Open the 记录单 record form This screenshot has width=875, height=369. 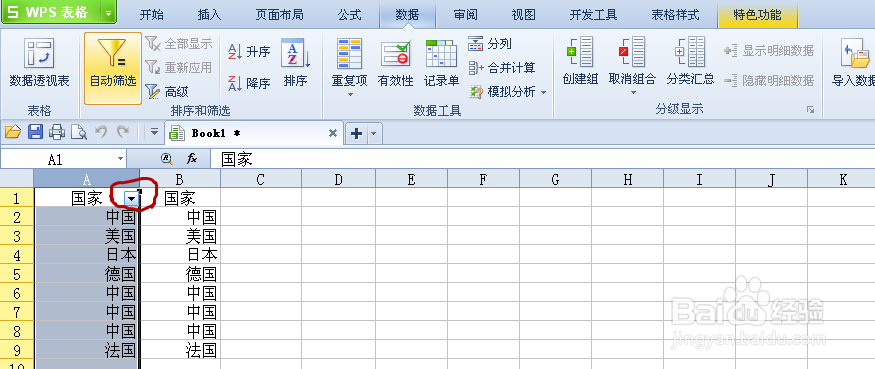441,63
